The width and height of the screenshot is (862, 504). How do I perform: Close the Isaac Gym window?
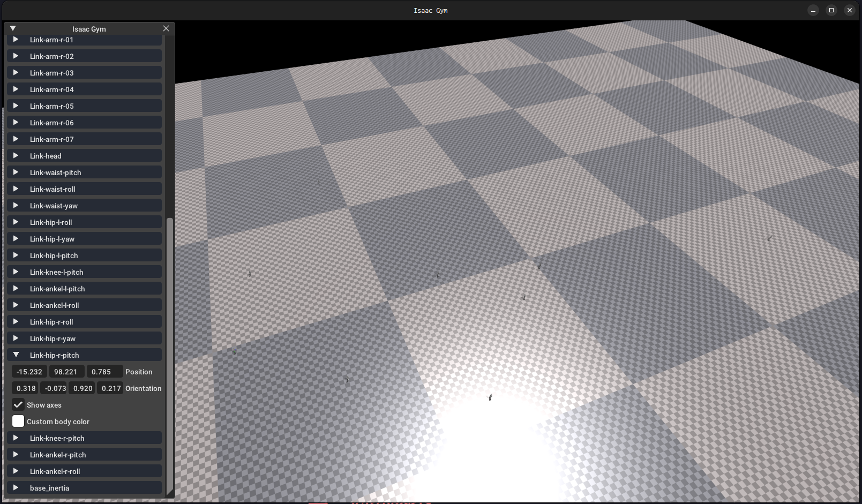pyautogui.click(x=850, y=10)
